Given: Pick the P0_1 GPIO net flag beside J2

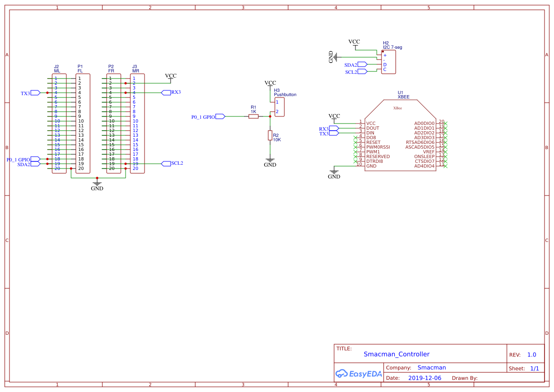Looking at the screenshot, I should pyautogui.click(x=36, y=159).
